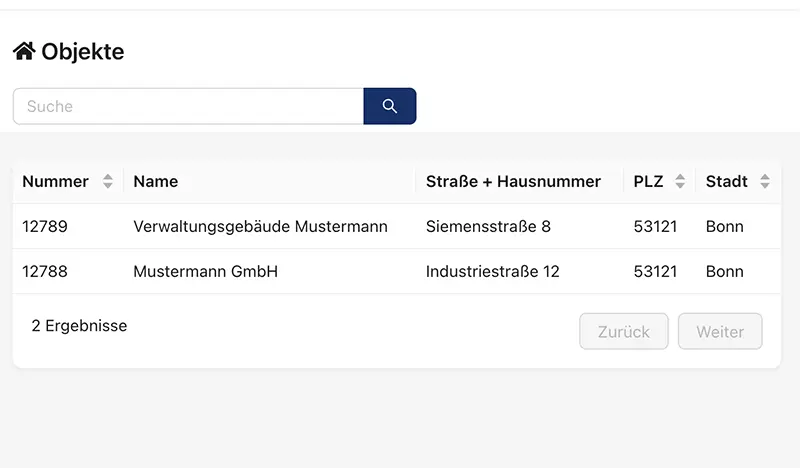Image resolution: width=800 pixels, height=468 pixels.
Task: Click PLZ 53121 in the Verwaltungsgebäude row
Action: (x=655, y=227)
